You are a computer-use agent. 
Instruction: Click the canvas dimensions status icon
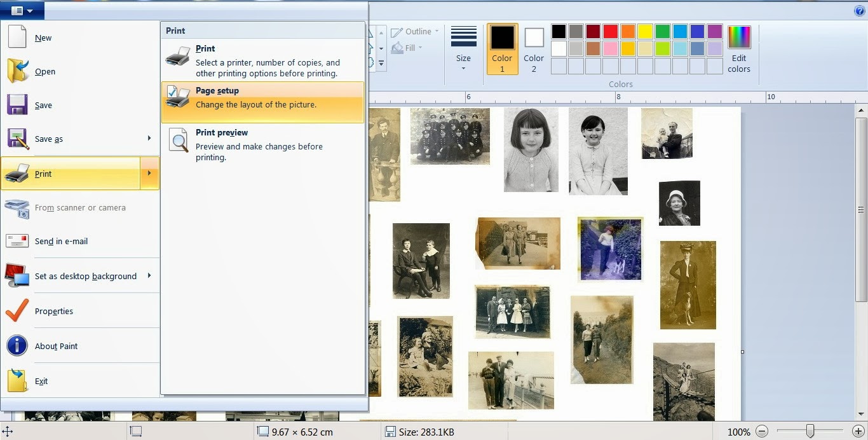pyautogui.click(x=263, y=432)
